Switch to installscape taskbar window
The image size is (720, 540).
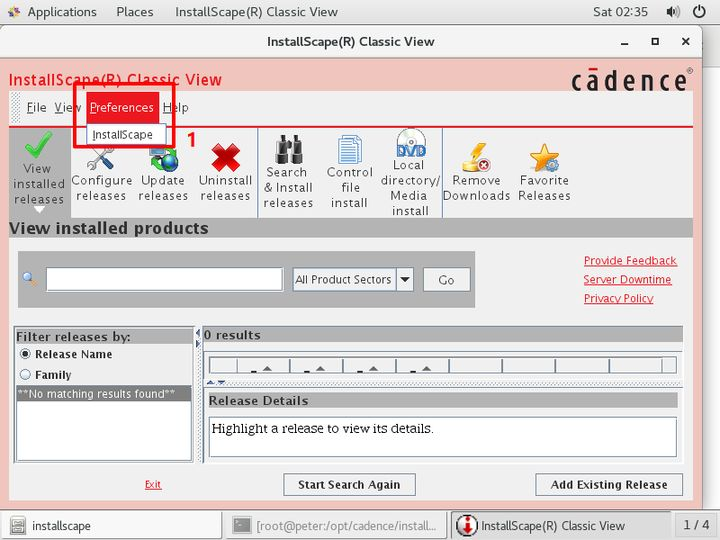click(110, 525)
